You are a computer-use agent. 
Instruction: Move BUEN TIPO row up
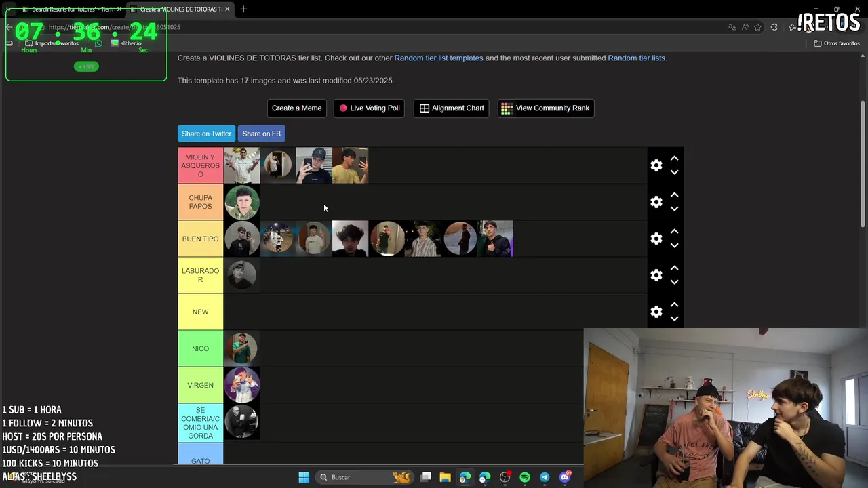(674, 231)
